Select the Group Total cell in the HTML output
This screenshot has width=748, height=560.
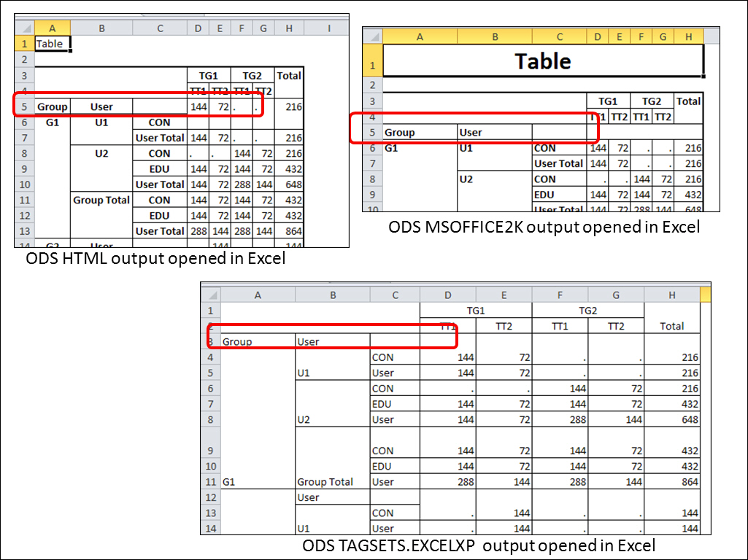[101, 200]
